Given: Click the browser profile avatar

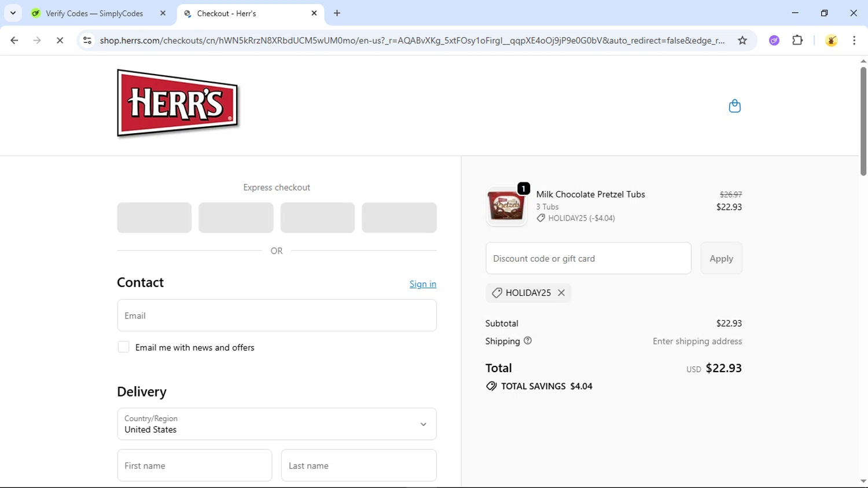Looking at the screenshot, I should coord(831,41).
